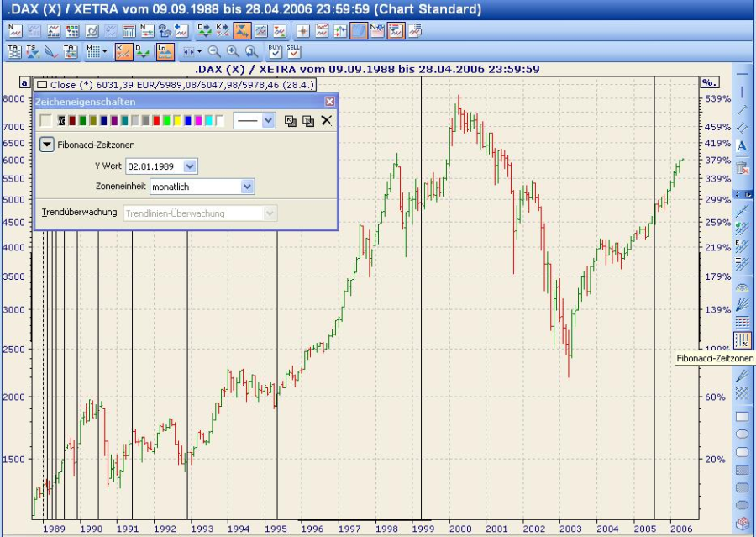The height and width of the screenshot is (537, 756).
Task: Select the rectangle shape drawing tool
Action: [742, 416]
